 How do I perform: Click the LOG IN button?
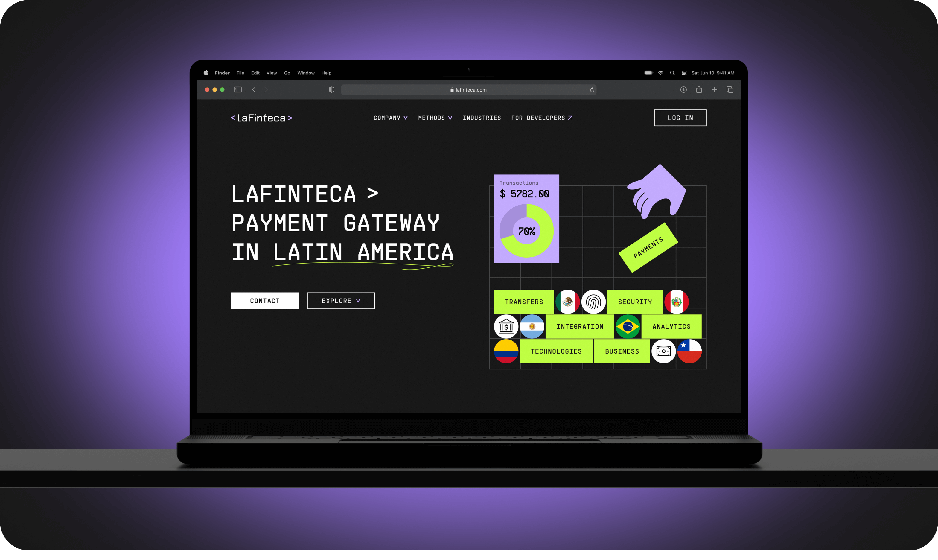click(x=681, y=118)
